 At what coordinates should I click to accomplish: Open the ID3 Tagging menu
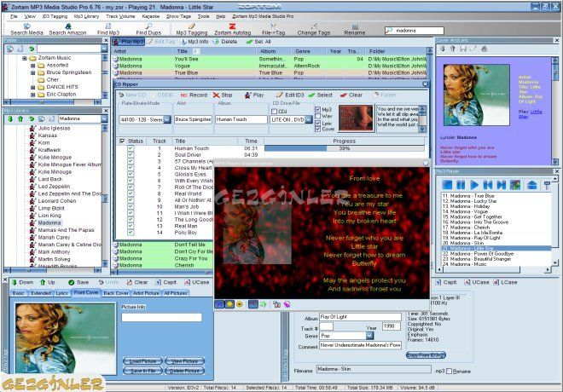coord(55,16)
